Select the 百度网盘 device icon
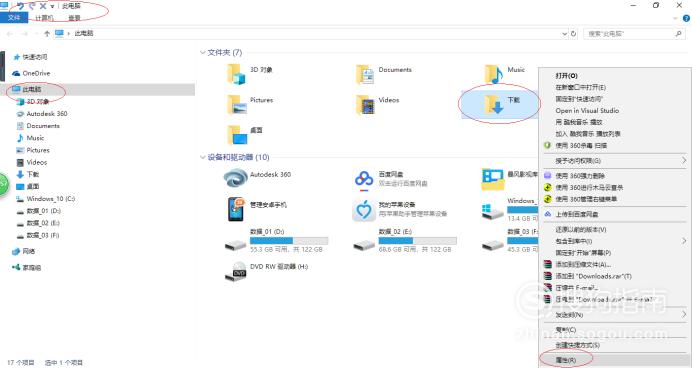This screenshot has width=692, height=368. tap(364, 180)
